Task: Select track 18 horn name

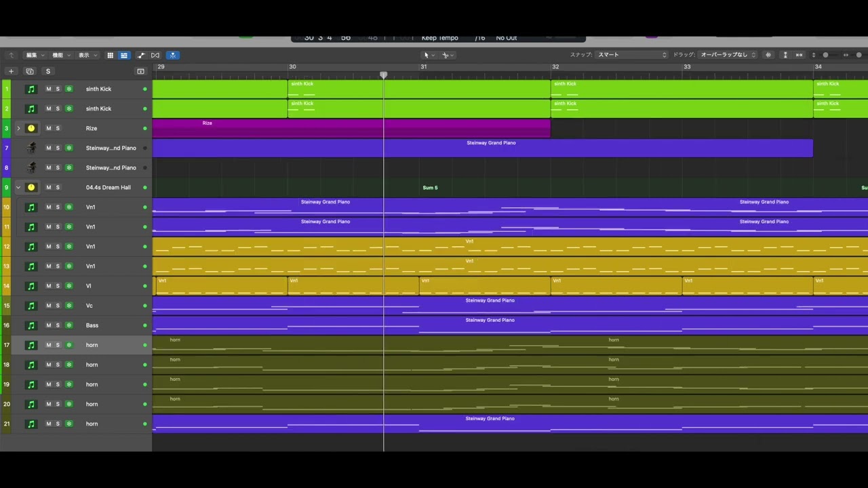Action: pos(92,365)
